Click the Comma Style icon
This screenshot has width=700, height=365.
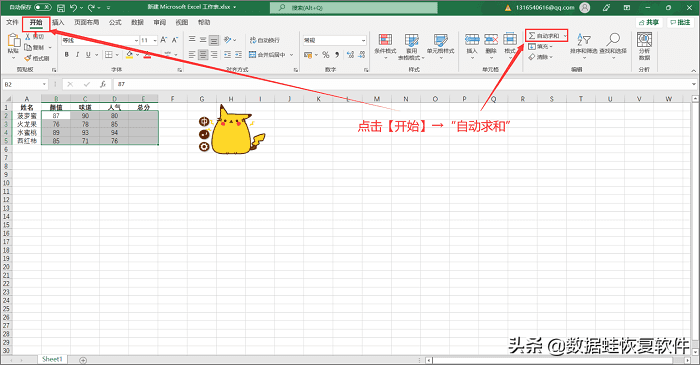(x=337, y=54)
